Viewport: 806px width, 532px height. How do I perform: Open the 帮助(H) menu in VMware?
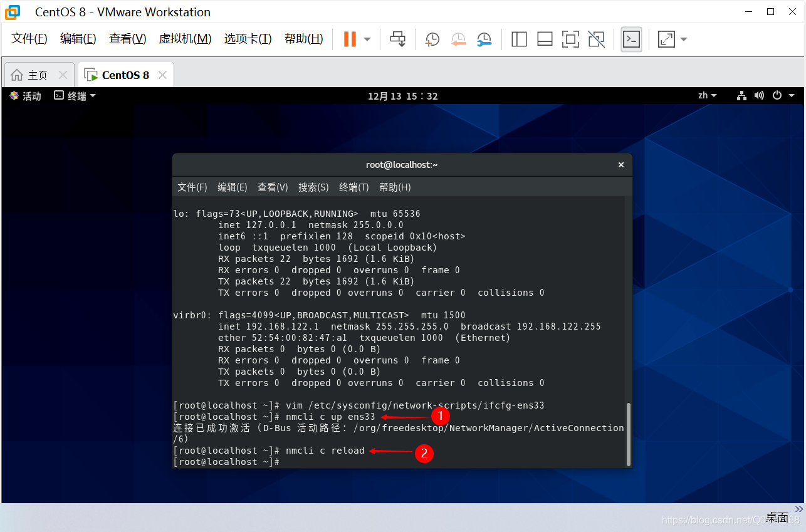tap(304, 39)
